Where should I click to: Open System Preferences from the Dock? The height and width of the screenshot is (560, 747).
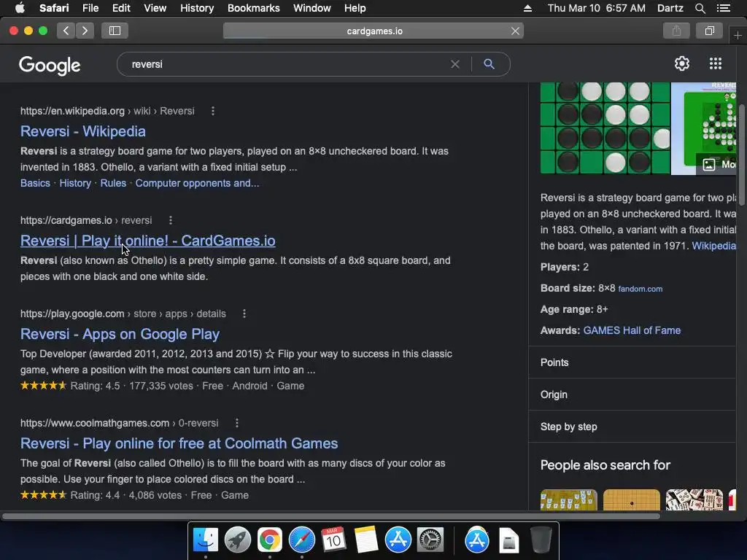tap(430, 540)
